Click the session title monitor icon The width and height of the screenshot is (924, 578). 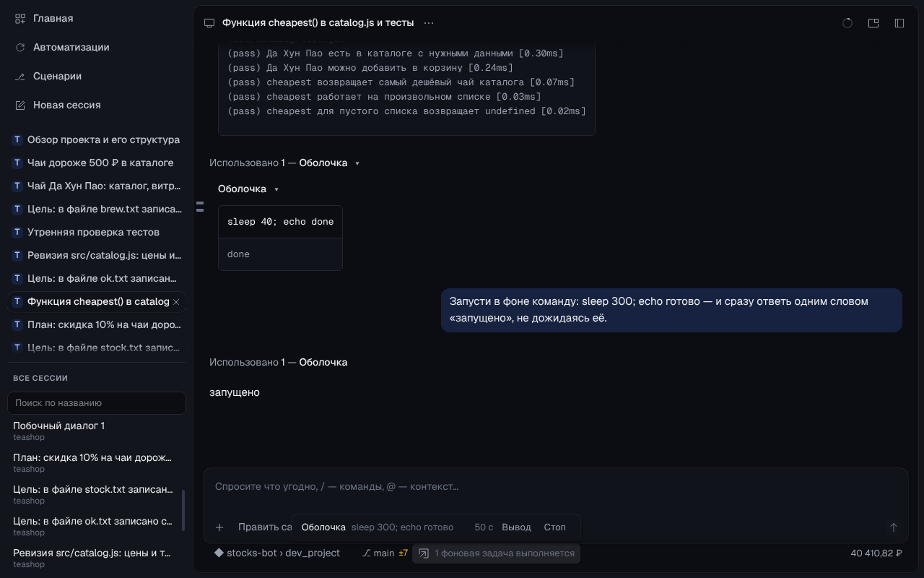(209, 23)
